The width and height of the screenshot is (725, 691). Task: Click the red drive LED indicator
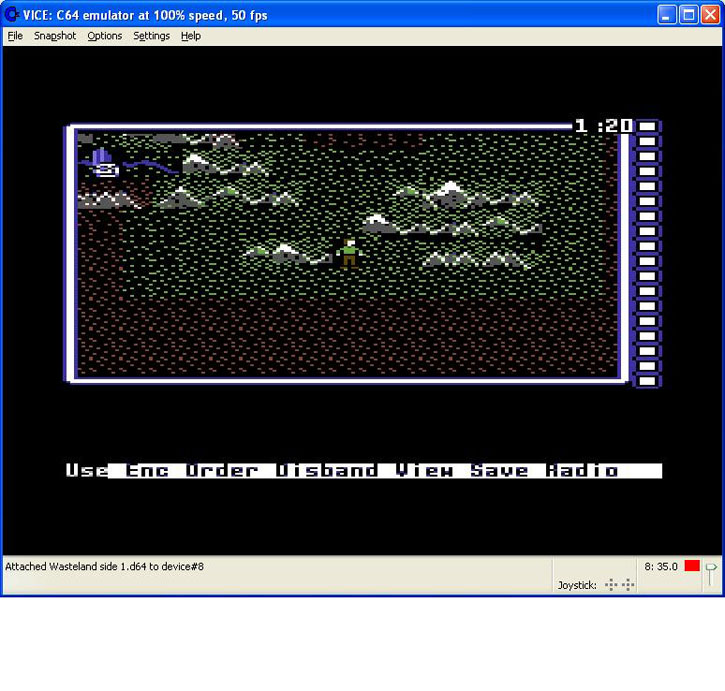click(692, 566)
